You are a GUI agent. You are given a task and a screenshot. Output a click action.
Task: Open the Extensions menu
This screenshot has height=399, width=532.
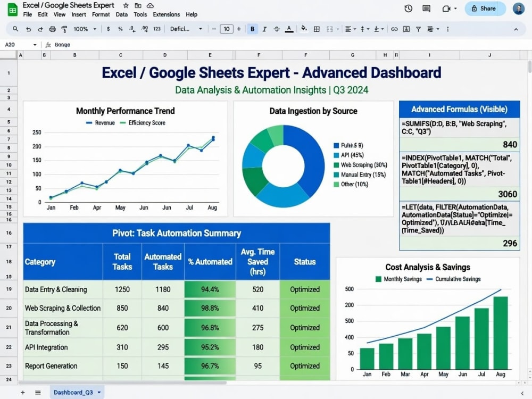[x=166, y=14]
